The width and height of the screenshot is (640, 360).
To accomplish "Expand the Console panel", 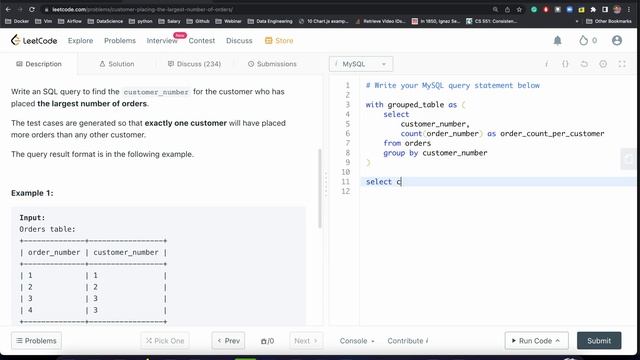I will (x=357, y=341).
